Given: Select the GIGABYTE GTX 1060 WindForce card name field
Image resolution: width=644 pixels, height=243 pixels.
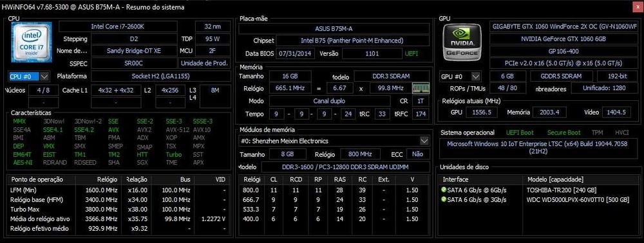Looking at the screenshot, I should pyautogui.click(x=564, y=26).
